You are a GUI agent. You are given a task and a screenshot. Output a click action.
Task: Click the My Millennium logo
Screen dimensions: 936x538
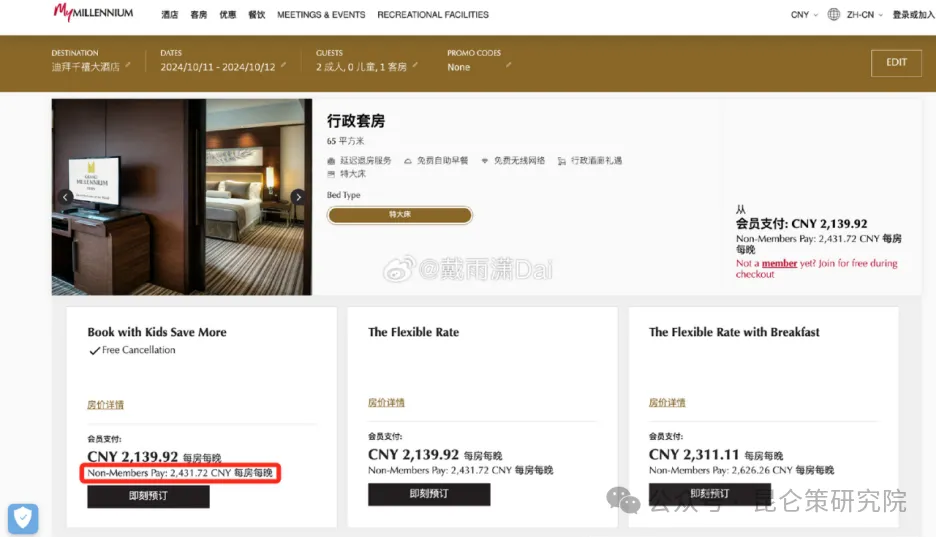(x=93, y=14)
